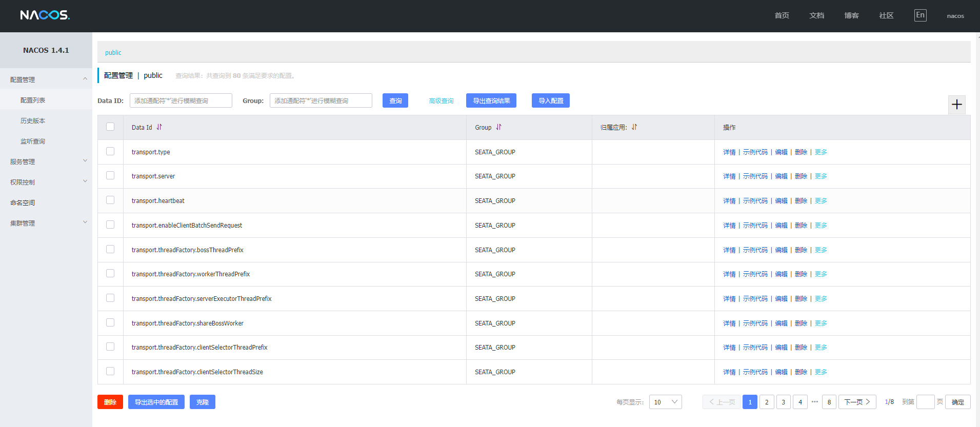Tick the transport.threadFactory.bossThreadPrefix checkbox

click(110, 249)
